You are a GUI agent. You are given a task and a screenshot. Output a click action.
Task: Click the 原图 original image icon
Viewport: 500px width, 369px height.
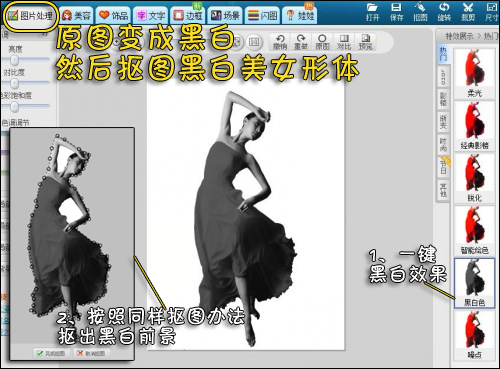[322, 42]
